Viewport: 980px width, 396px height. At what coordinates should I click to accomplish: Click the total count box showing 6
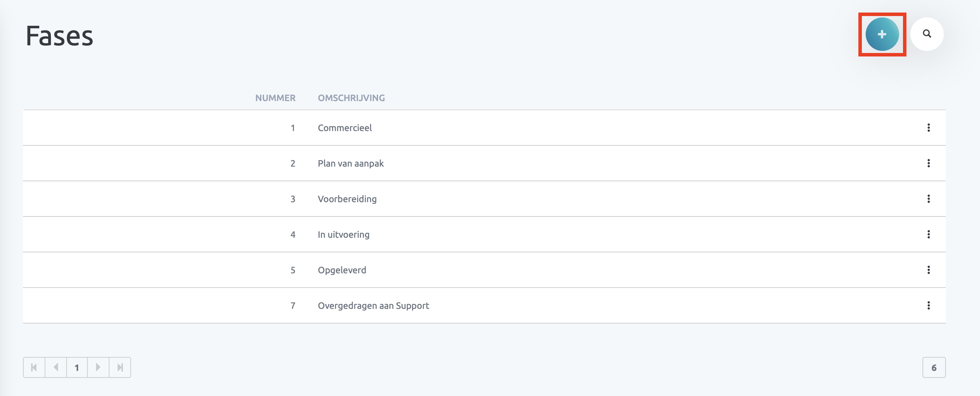[934, 367]
